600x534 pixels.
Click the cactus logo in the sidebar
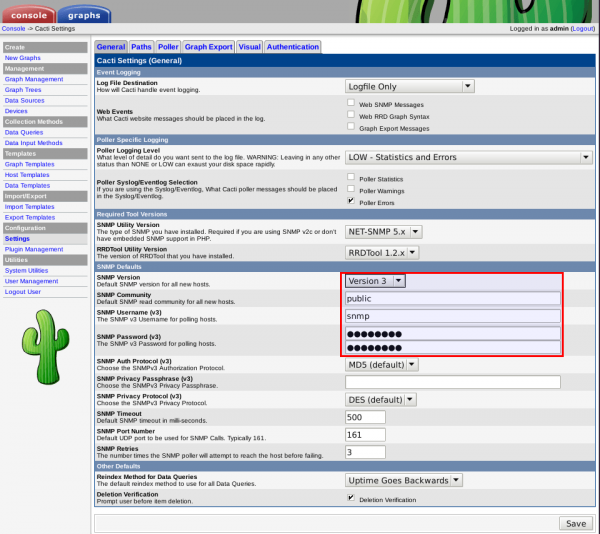pos(44,350)
